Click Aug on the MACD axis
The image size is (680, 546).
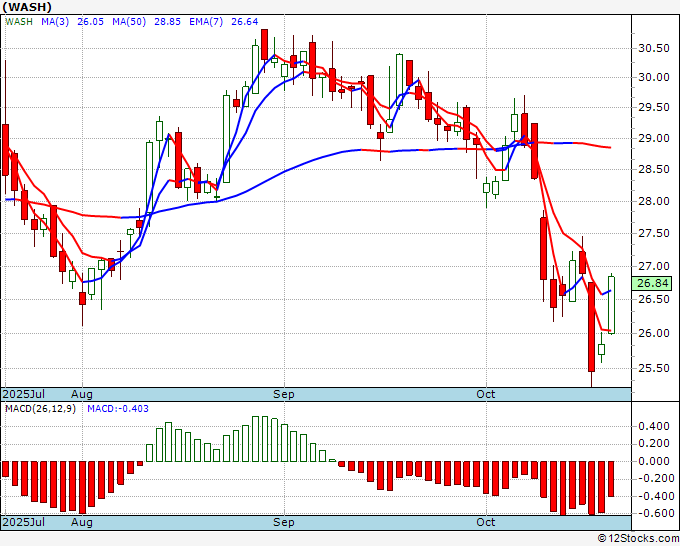82,522
